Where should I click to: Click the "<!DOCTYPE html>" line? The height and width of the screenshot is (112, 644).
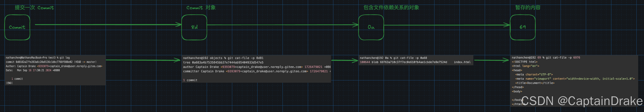click(x=525, y=62)
